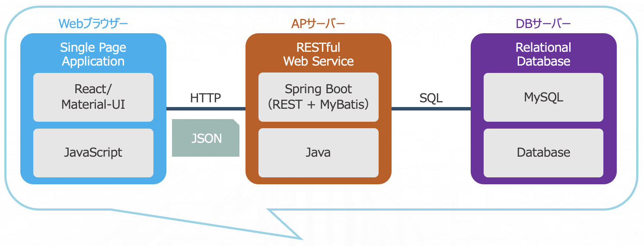The height and width of the screenshot is (246, 644).
Task: Select the RESTful Web Service title
Action: (x=319, y=54)
